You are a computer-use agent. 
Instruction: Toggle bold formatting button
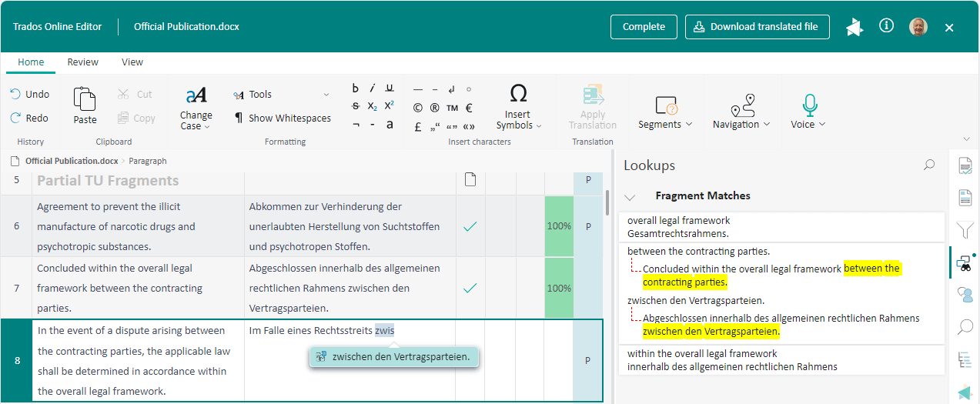click(x=355, y=88)
